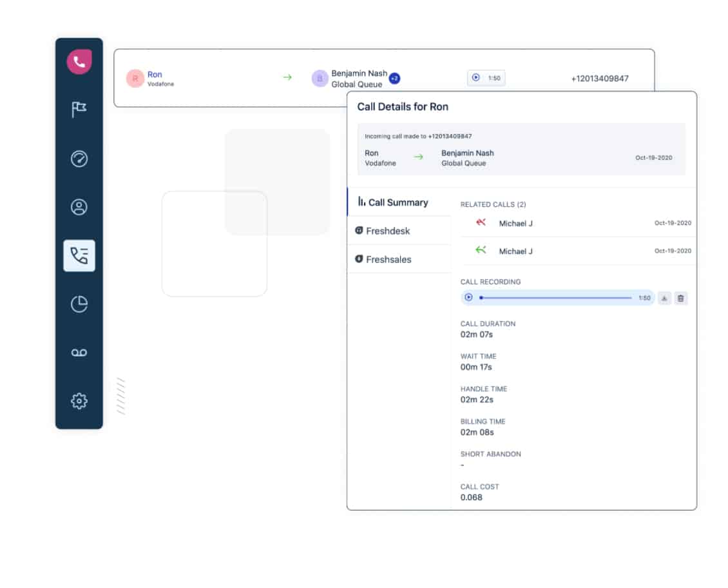728x588 pixels.
Task: Click the call duration value 02m 07s
Action: 476,335
